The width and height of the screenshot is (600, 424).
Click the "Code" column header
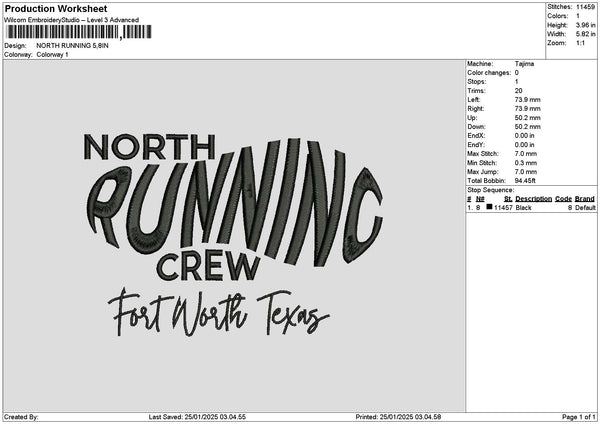coord(563,199)
